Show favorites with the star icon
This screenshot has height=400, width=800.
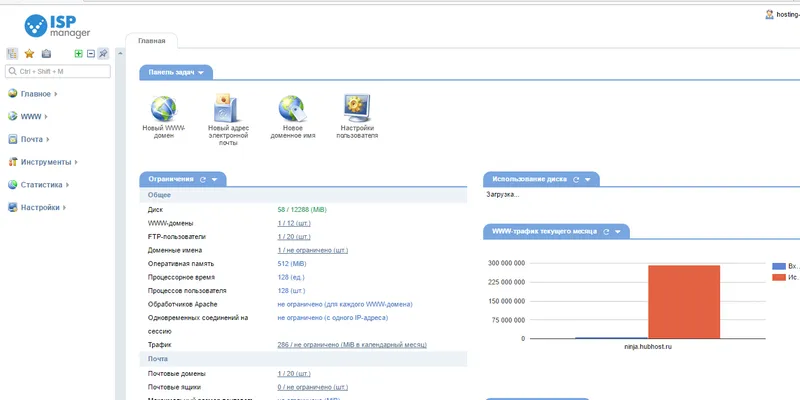point(29,54)
